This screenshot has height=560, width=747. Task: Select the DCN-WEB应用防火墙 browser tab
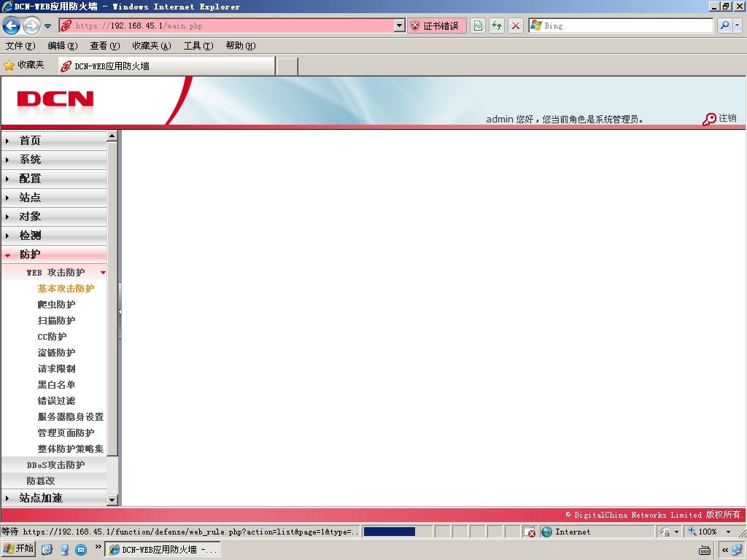pyautogui.click(x=167, y=66)
